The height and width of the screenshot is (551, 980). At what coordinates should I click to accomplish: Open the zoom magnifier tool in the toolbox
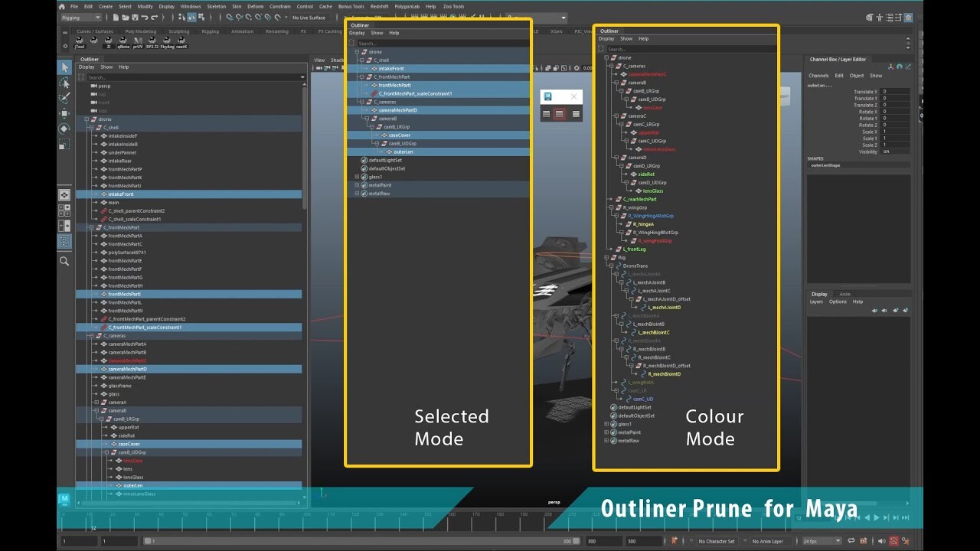click(x=64, y=261)
